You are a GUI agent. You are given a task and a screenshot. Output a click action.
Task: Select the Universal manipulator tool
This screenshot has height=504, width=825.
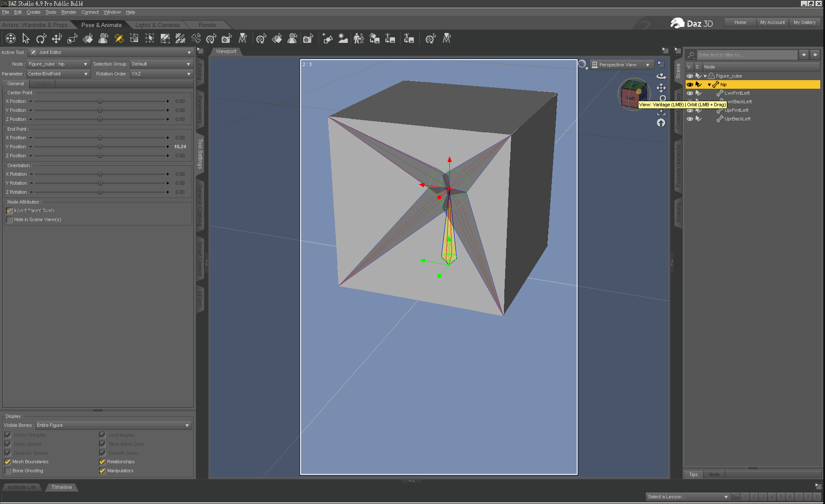[x=11, y=39]
